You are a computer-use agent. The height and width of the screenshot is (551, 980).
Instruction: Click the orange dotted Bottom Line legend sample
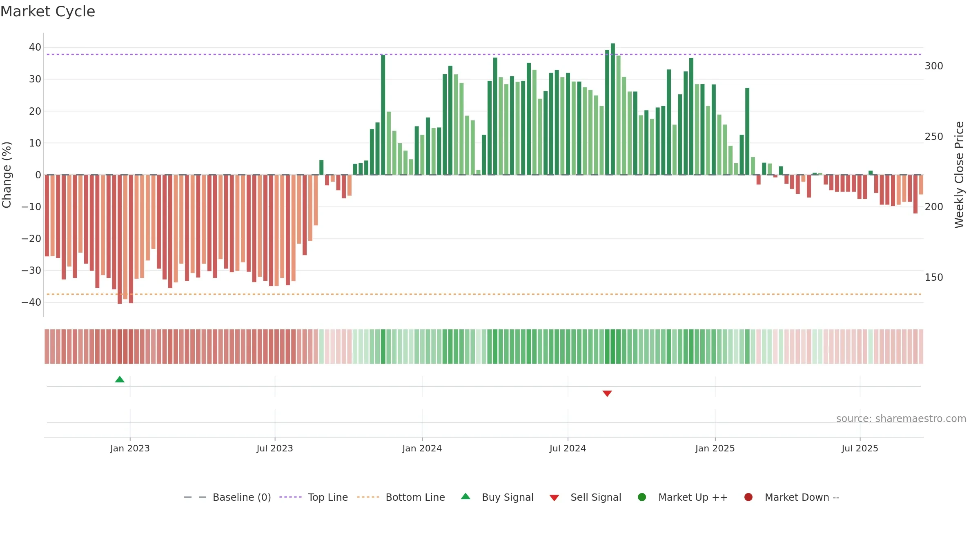368,497
